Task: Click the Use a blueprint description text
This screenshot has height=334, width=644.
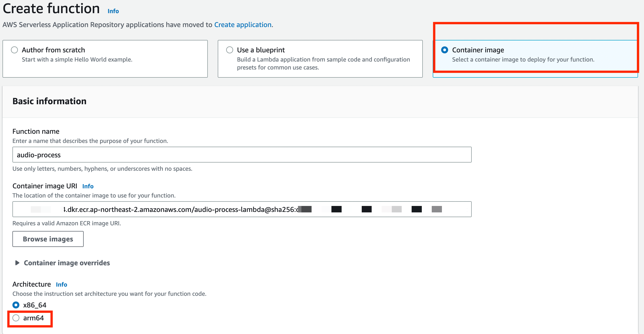Action: click(x=323, y=64)
